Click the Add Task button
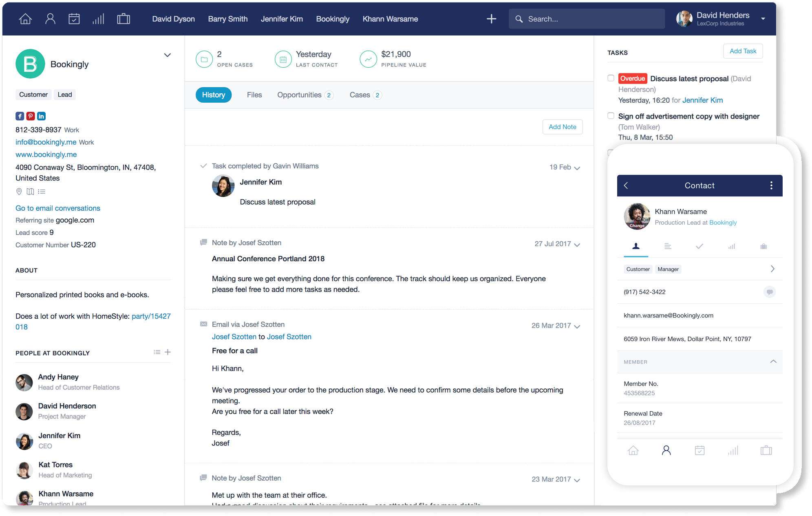 [x=743, y=51]
